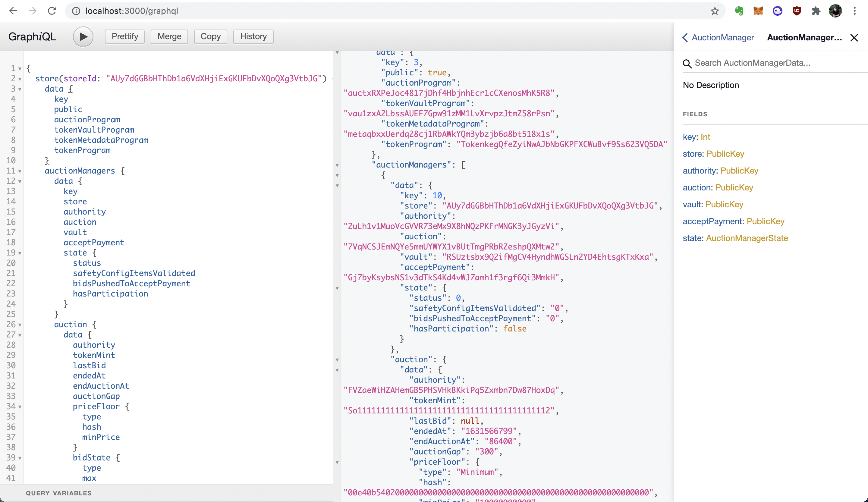Viewport: 868px width, 502px height.
Task: Open the vault field docs
Action: pos(692,205)
